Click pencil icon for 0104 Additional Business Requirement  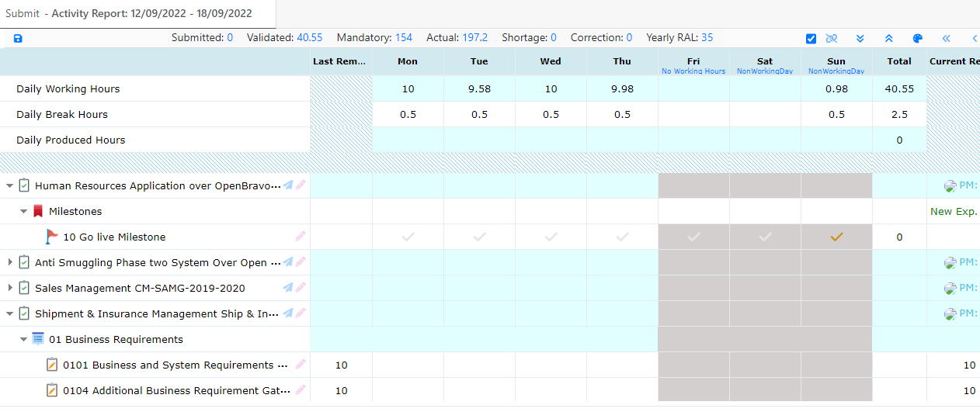(301, 390)
